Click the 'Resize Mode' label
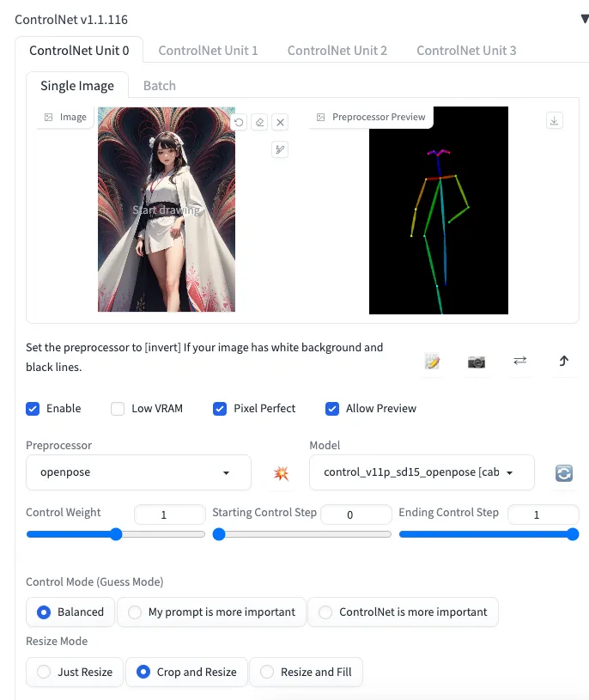 pyautogui.click(x=57, y=641)
